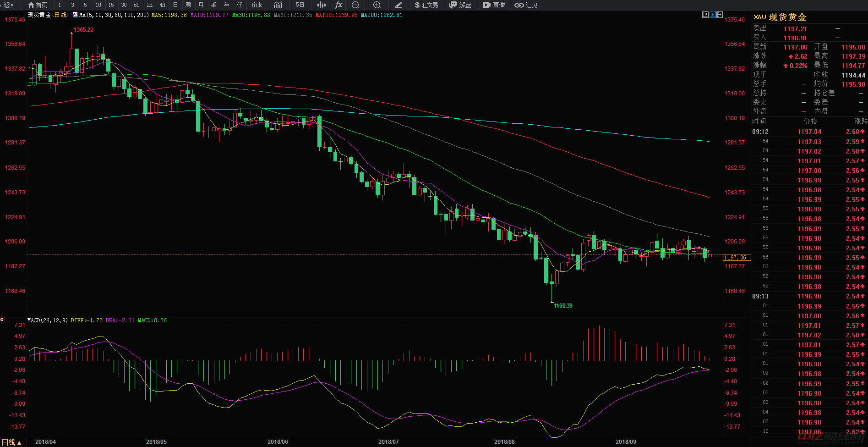Expand the 日线 period dropdown at bottom-left
Viewport: 868px width, 447px height.
click(11, 442)
